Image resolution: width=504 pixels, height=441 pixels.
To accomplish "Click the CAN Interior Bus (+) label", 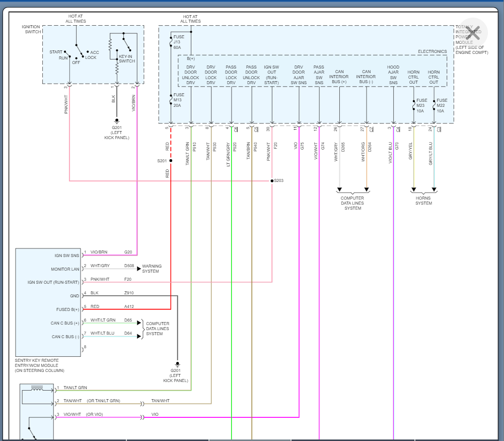I will click(339, 77).
